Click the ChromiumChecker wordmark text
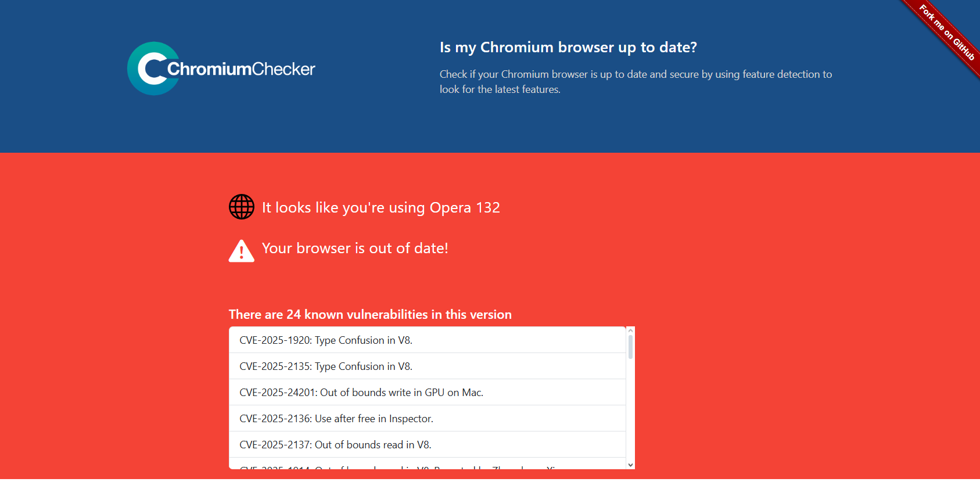 pyautogui.click(x=241, y=69)
